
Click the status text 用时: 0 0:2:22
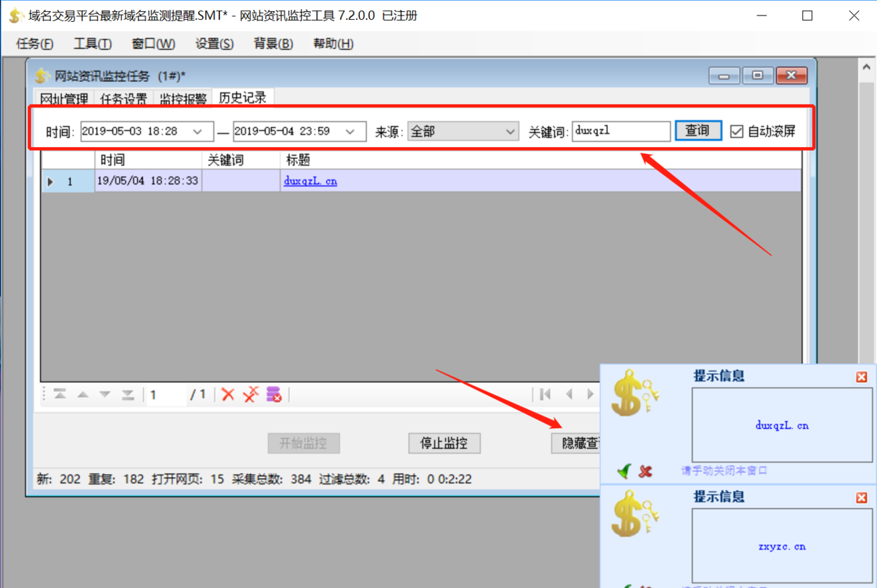[x=432, y=479]
